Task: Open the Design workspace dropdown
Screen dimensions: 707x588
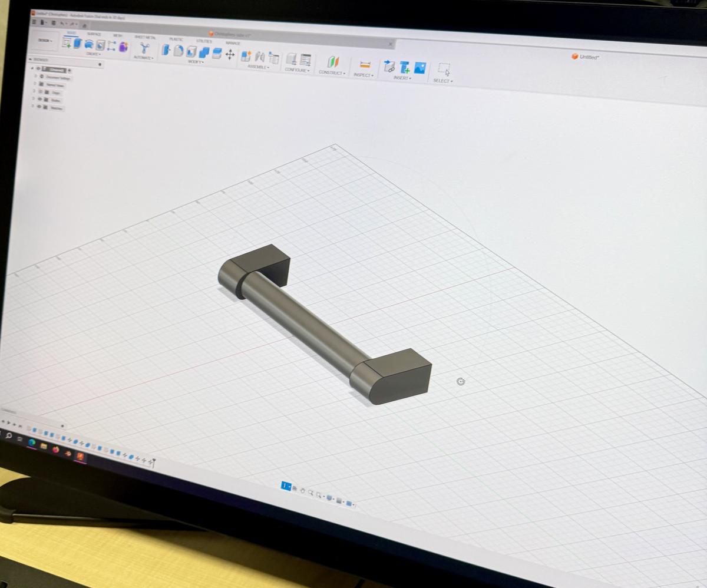Action: (x=45, y=40)
